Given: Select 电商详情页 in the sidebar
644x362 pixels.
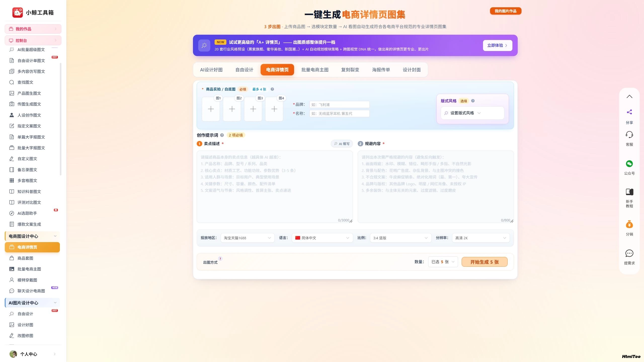Looking at the screenshot, I should pos(32,247).
